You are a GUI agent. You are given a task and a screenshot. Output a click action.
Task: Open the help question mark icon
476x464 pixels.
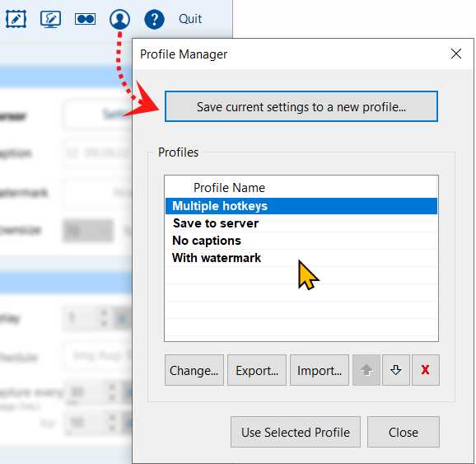point(154,19)
